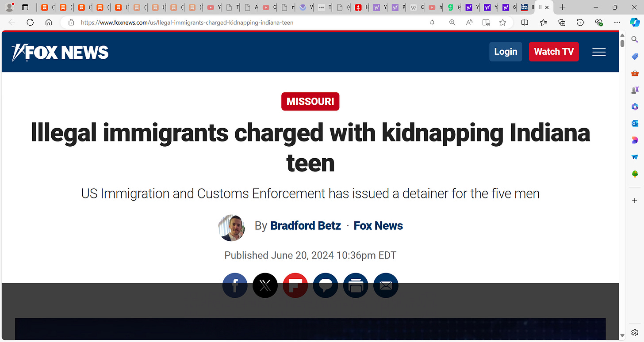Screen dimensions: 644x342
Task: Open the zoom magnifier in address bar
Action: 452,23
